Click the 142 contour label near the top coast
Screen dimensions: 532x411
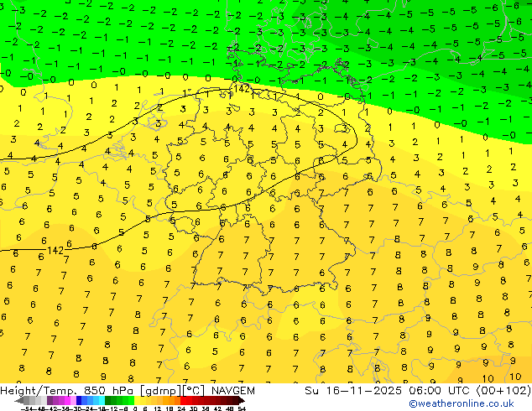(x=242, y=89)
